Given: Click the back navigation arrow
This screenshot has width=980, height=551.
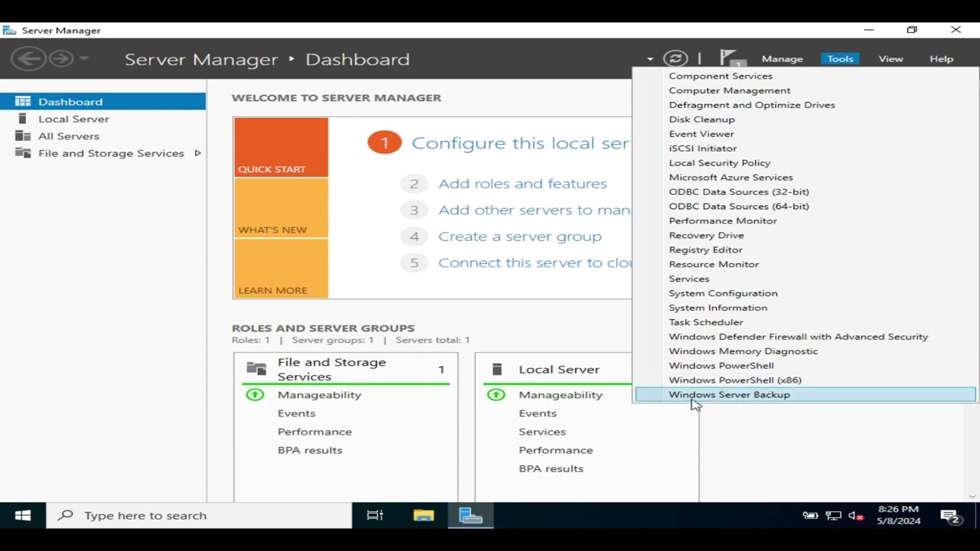Looking at the screenshot, I should 28,58.
